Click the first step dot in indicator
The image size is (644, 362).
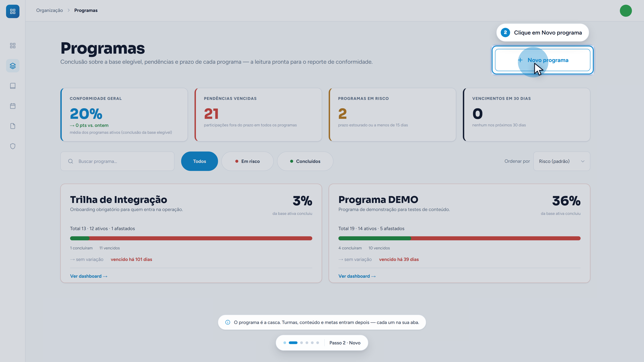click(285, 343)
